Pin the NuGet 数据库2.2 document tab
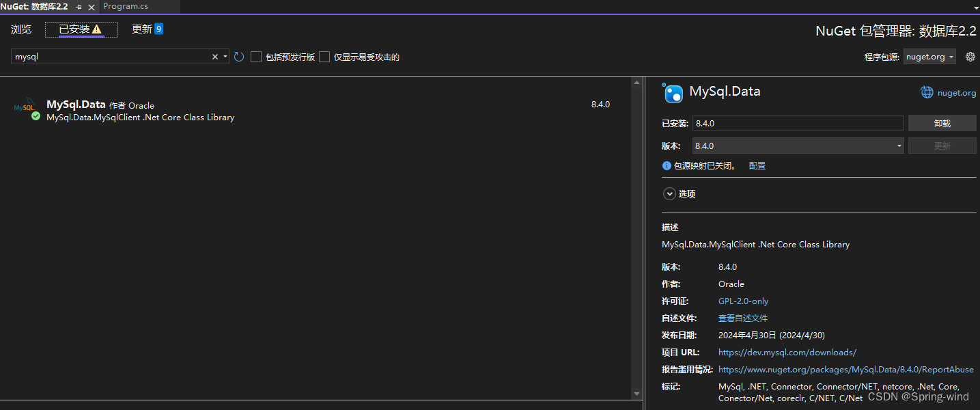The image size is (980, 410). 79,7
